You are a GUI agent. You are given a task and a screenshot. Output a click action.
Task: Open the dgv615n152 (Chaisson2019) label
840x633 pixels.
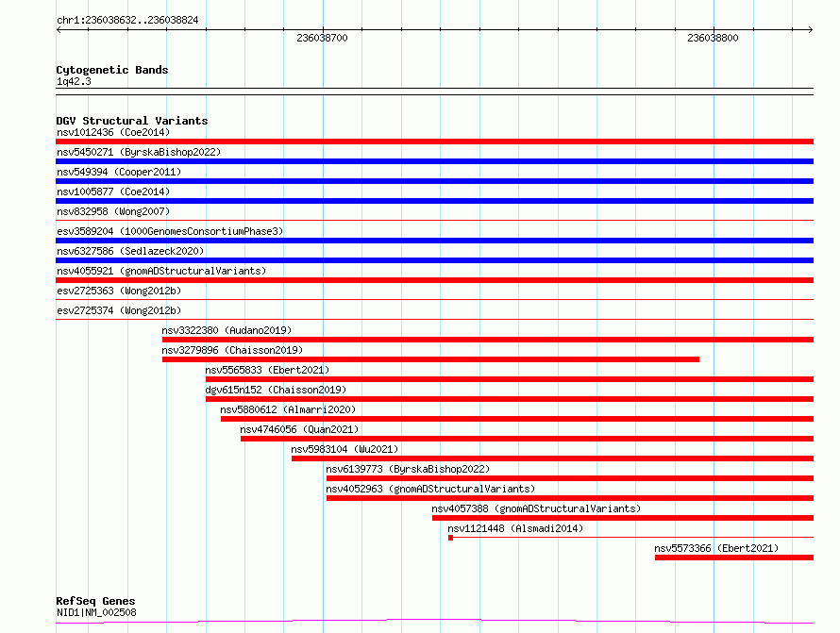click(x=276, y=390)
